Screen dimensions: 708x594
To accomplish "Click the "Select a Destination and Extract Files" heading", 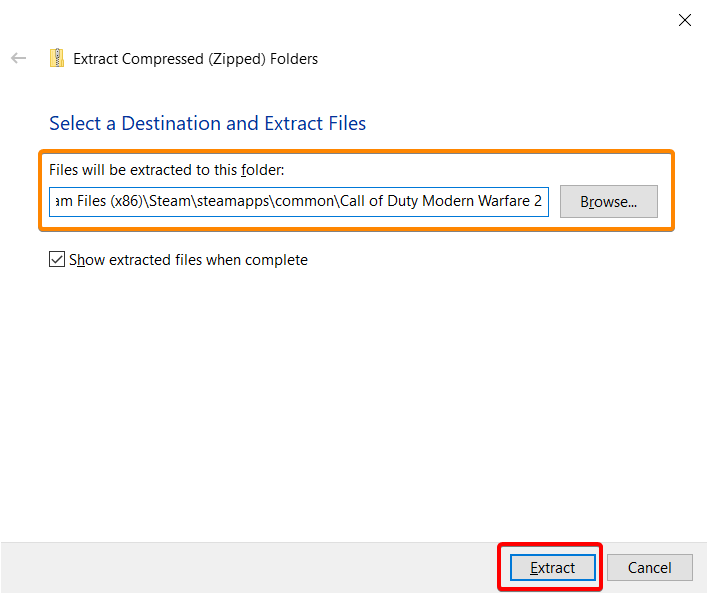I will (x=207, y=123).
